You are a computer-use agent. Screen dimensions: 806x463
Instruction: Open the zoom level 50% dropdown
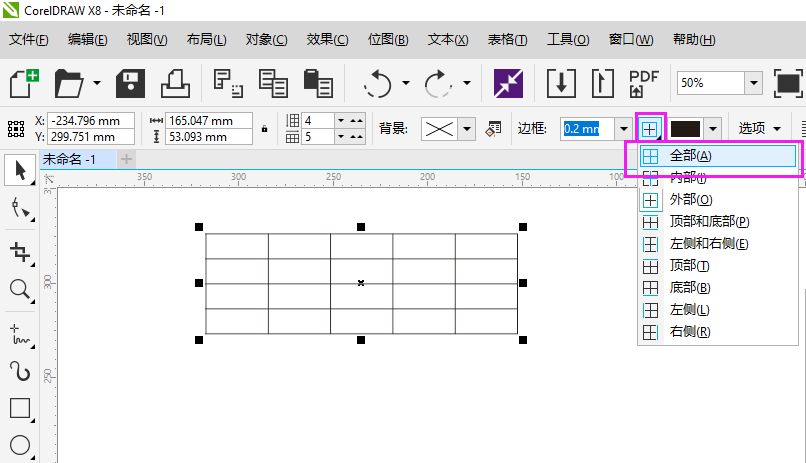click(752, 83)
